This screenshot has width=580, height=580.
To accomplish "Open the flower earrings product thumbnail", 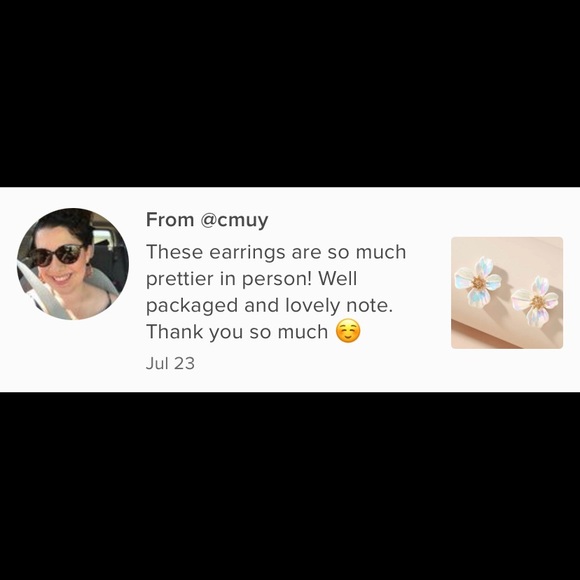I will click(507, 293).
